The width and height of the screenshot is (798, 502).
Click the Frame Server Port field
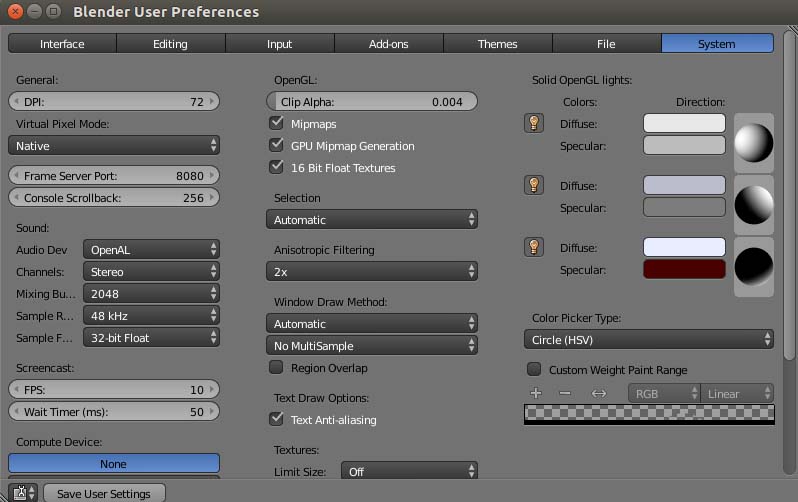113,176
